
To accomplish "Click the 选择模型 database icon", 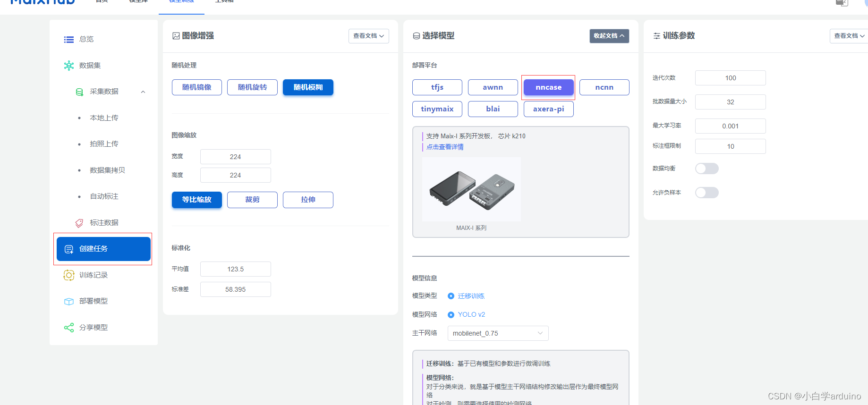I will [x=417, y=36].
